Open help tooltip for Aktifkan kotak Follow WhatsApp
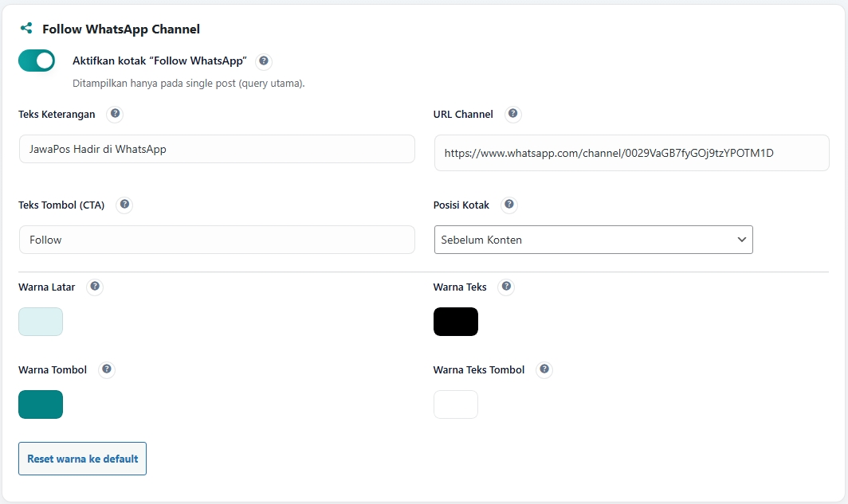The image size is (848, 504). click(x=264, y=61)
